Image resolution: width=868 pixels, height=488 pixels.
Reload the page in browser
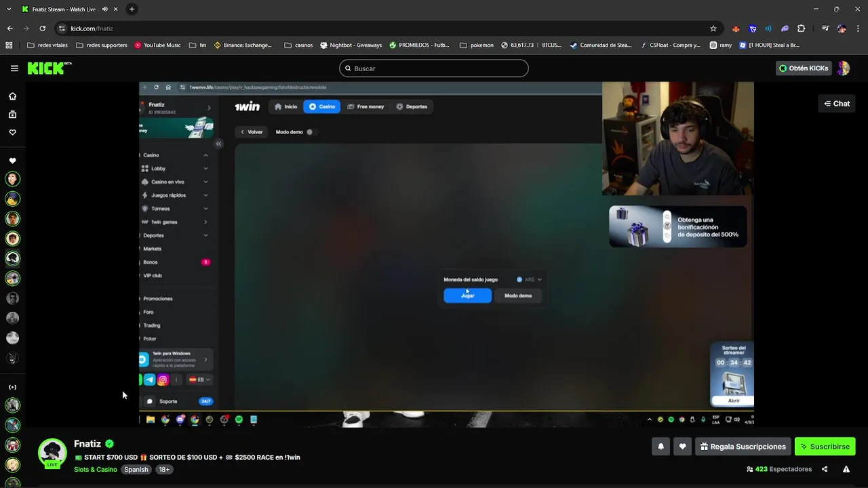tap(42, 28)
